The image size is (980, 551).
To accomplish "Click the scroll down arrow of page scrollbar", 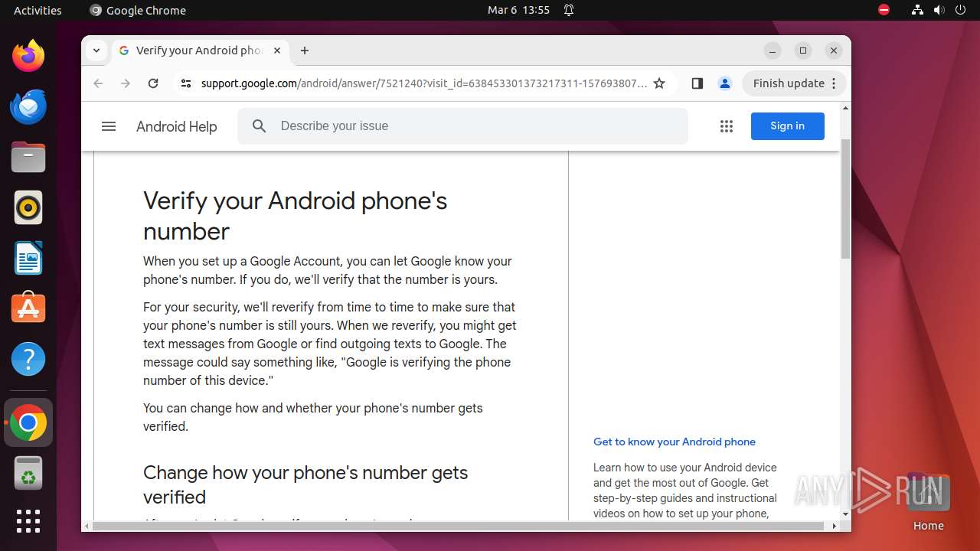I will 846,515.
